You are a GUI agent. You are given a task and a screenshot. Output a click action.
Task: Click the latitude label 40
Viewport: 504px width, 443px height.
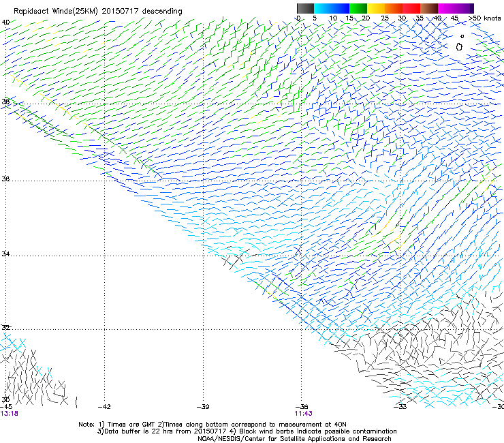pos(5,22)
